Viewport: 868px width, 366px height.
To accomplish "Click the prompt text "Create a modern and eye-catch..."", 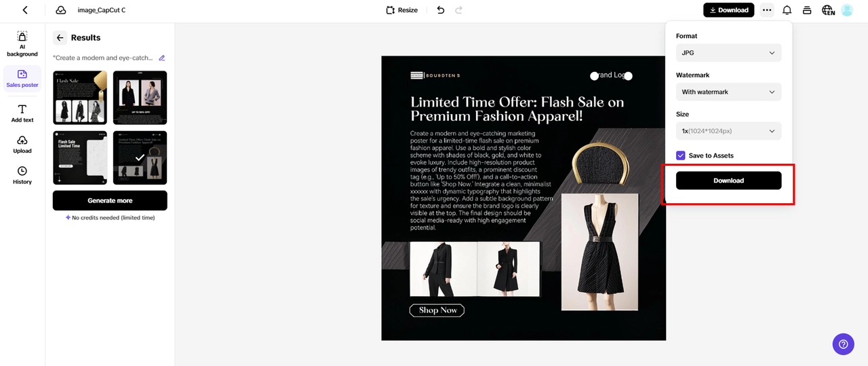I will click(104, 58).
